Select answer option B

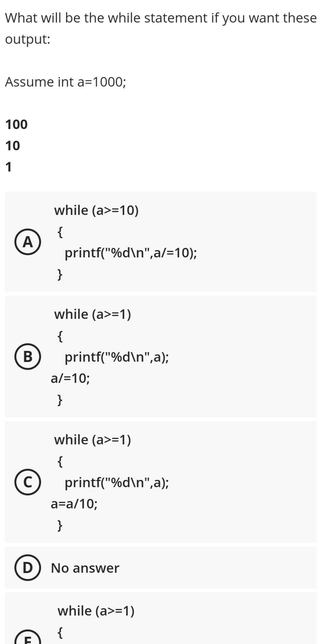point(159,357)
